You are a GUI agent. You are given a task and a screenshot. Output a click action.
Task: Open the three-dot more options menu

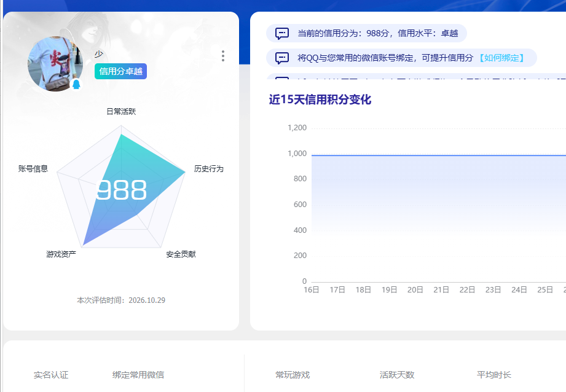223,56
